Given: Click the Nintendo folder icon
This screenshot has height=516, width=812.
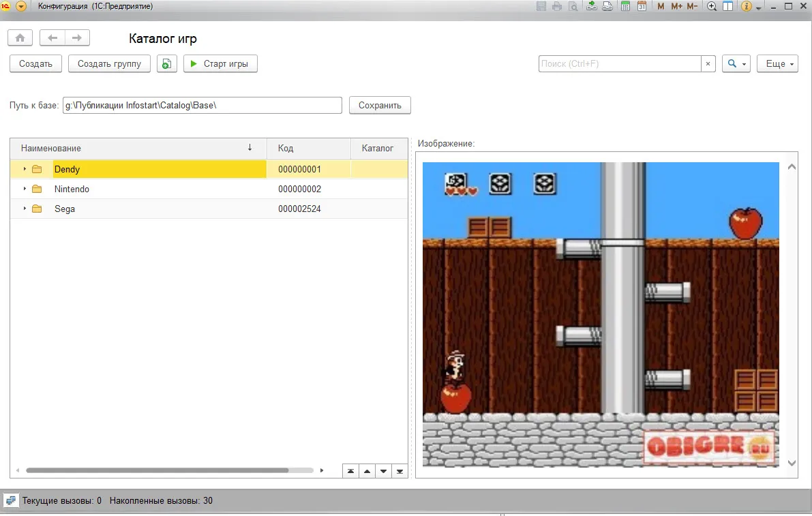Looking at the screenshot, I should click(37, 189).
